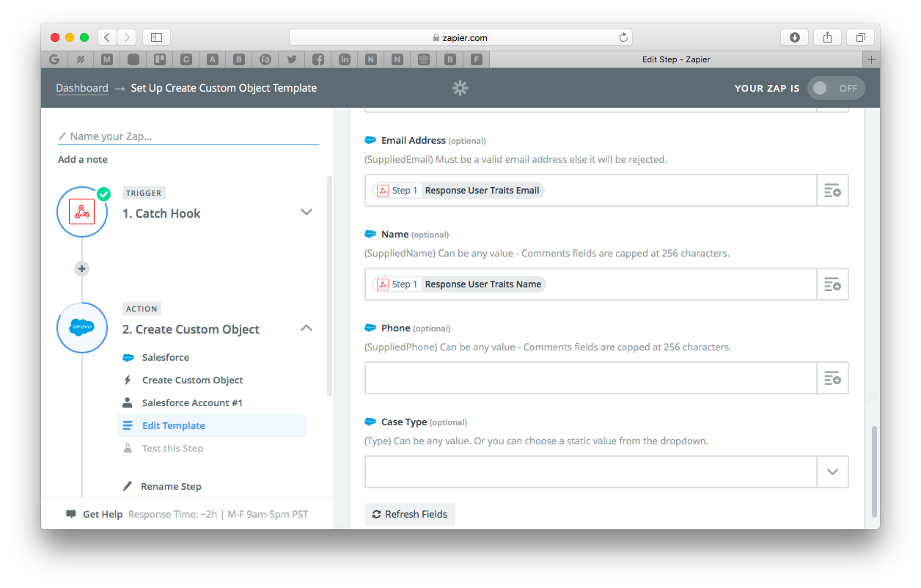Open the Google pinned tab
Screen dimensions: 921x588
click(x=54, y=59)
